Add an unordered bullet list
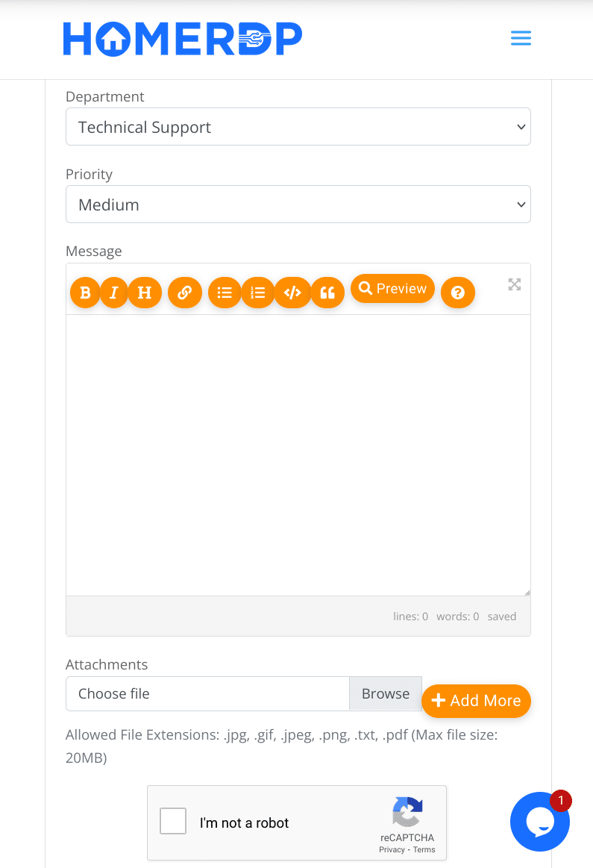The width and height of the screenshot is (593, 868). (x=225, y=293)
